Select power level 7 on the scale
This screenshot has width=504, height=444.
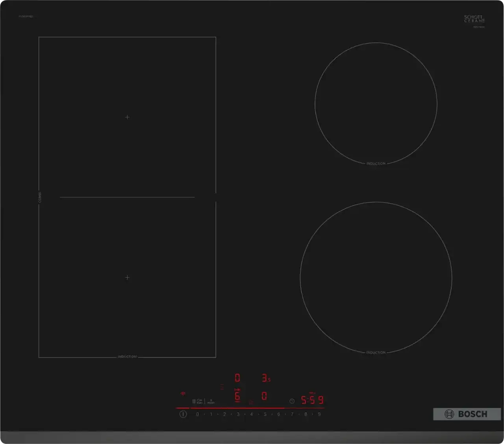pos(292,414)
